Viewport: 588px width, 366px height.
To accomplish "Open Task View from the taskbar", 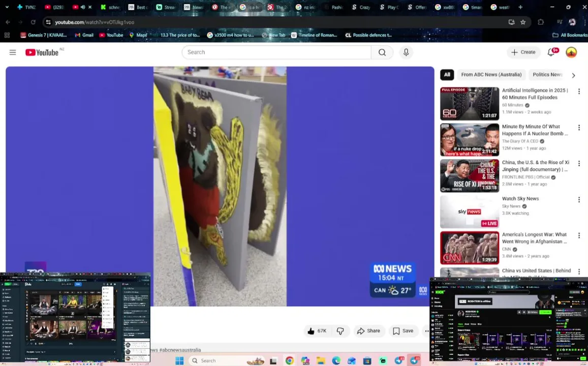I will point(273,361).
